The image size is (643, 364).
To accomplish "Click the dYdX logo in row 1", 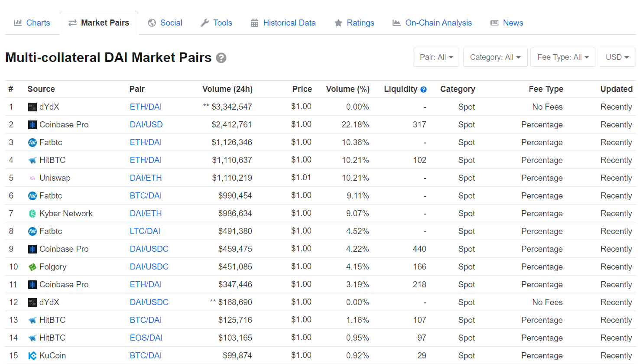I will pyautogui.click(x=32, y=107).
